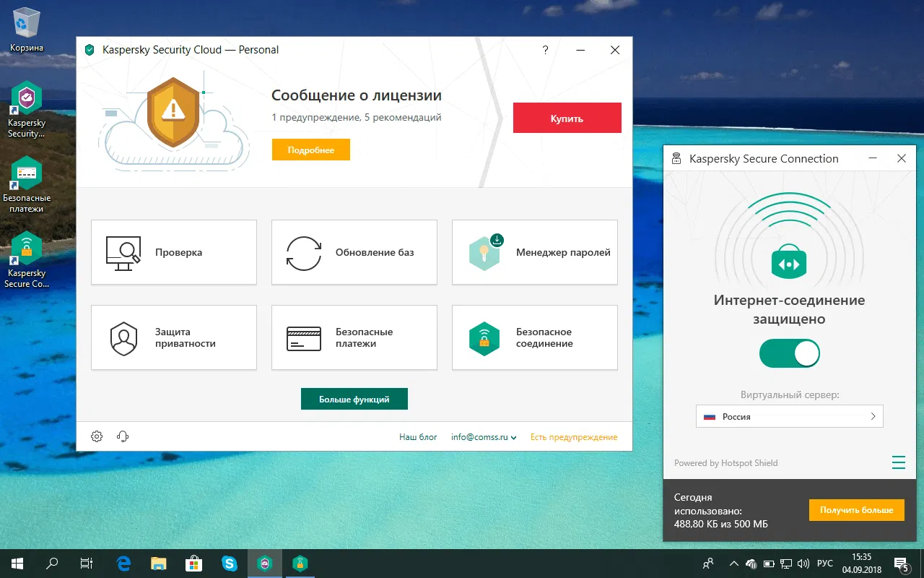Open Наш блог link
Image resolution: width=924 pixels, height=578 pixels.
coord(418,436)
